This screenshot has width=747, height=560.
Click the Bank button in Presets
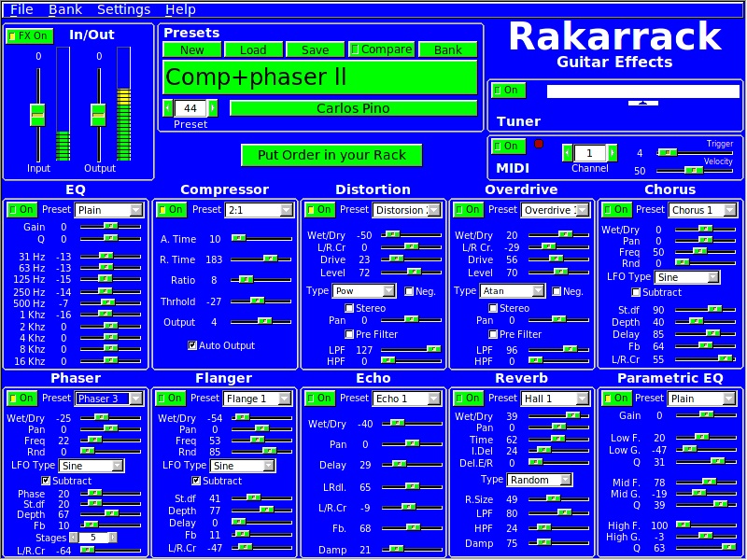coord(448,50)
